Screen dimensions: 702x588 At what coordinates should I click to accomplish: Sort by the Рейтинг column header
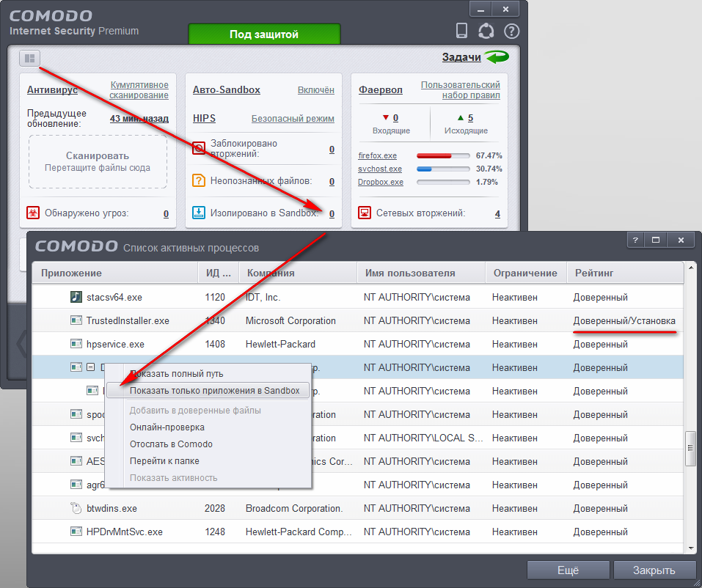click(626, 273)
